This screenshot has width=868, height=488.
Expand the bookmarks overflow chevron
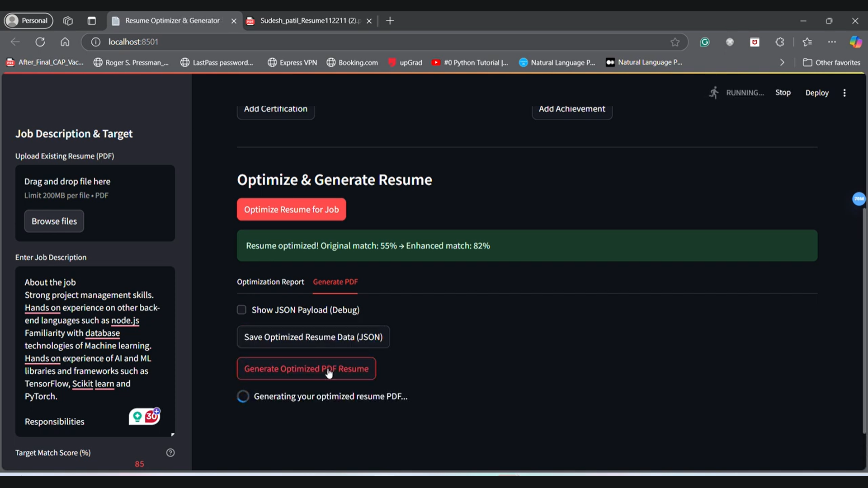tap(782, 62)
